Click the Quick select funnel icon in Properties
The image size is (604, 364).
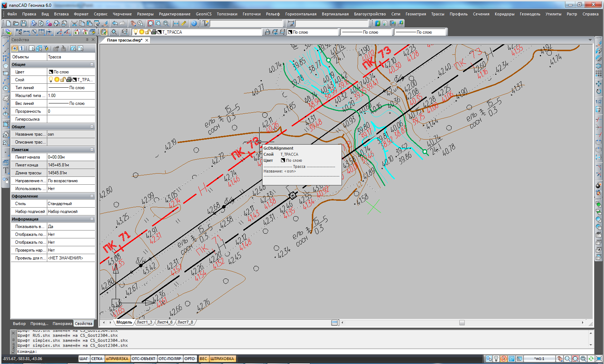pos(46,48)
